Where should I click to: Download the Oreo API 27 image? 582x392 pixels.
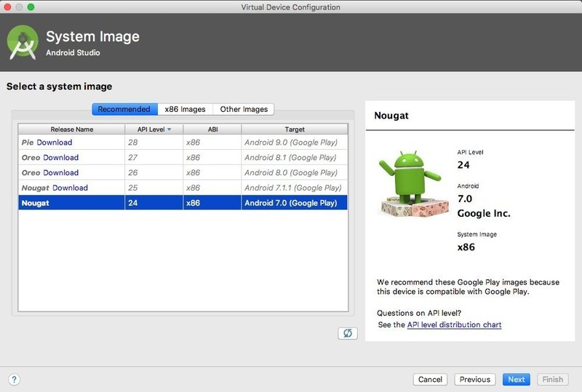tap(61, 157)
